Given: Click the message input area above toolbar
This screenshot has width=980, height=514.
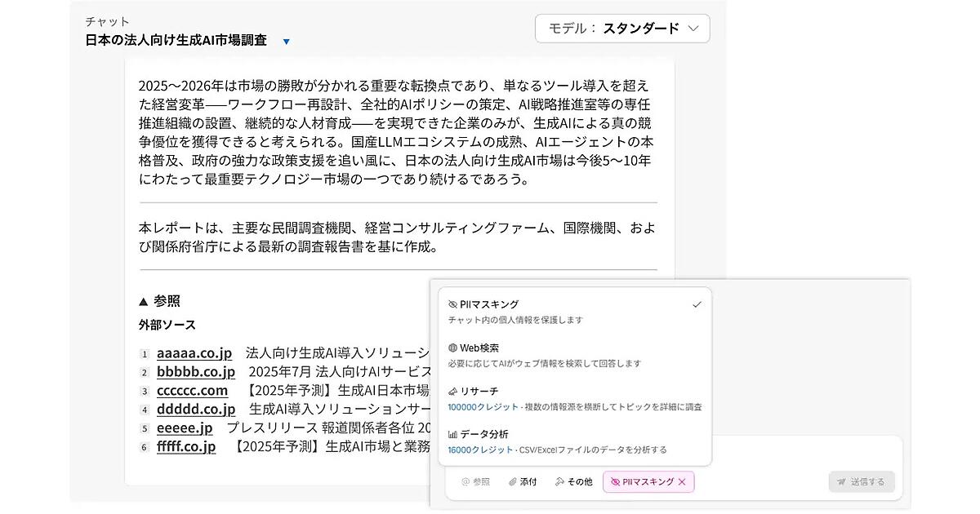Looking at the screenshot, I should click(x=807, y=452).
